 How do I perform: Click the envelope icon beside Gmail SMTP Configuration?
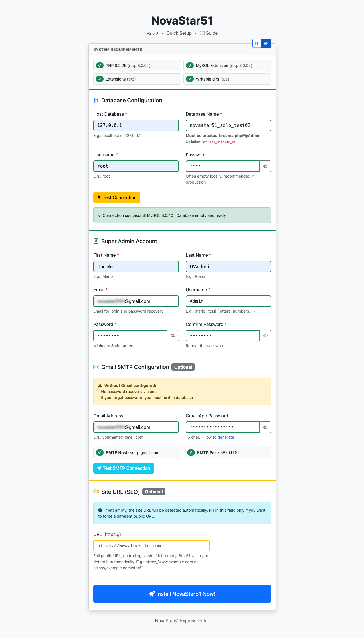[96, 367]
